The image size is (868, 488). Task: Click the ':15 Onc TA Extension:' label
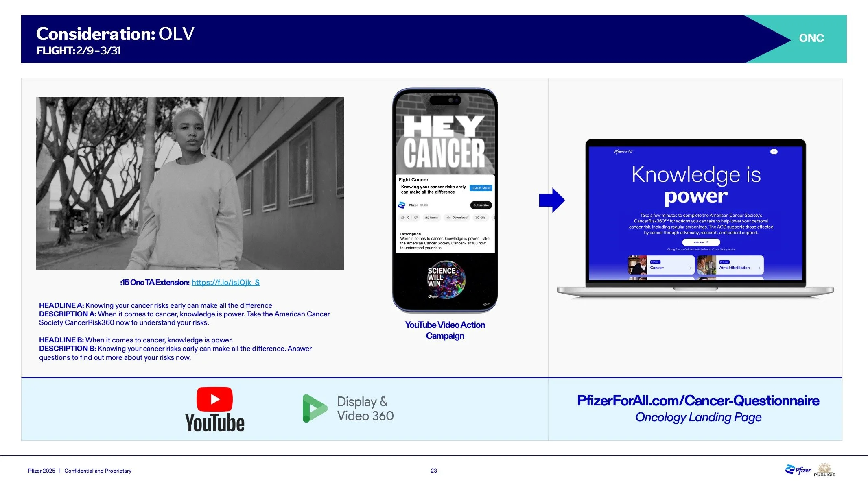[155, 283]
